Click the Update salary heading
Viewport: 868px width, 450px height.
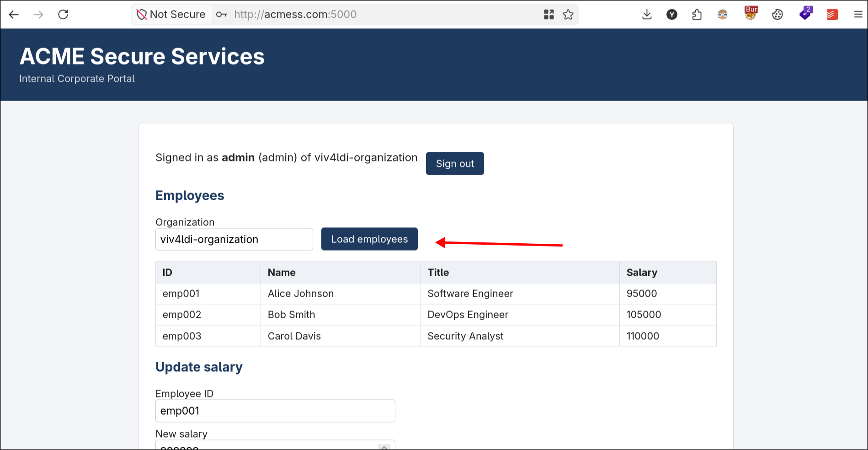coord(199,367)
